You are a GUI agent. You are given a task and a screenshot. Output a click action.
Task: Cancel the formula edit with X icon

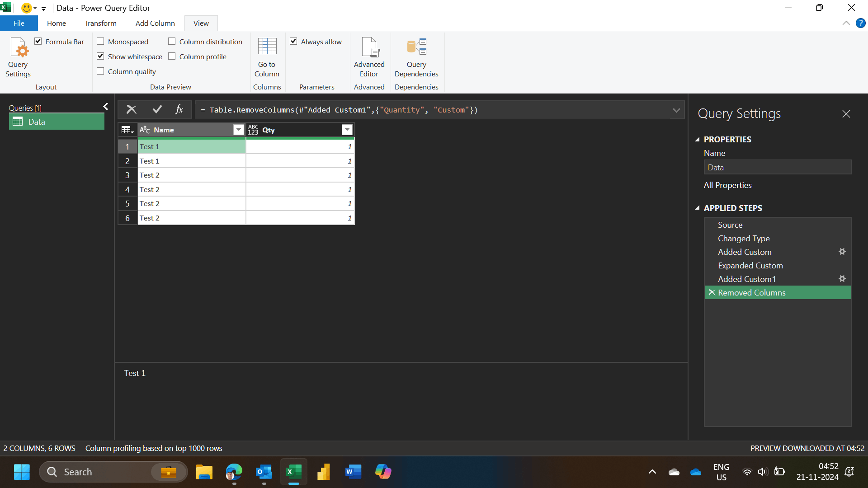point(132,110)
